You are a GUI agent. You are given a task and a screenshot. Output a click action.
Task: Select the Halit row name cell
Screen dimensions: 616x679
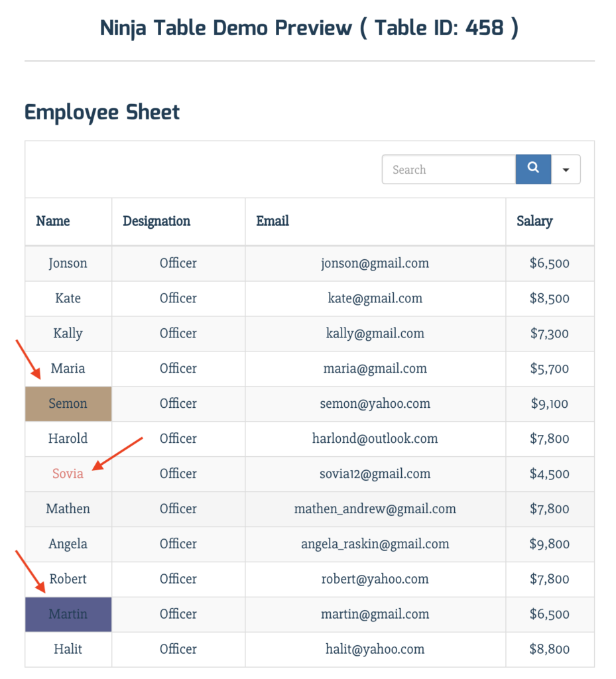68,649
